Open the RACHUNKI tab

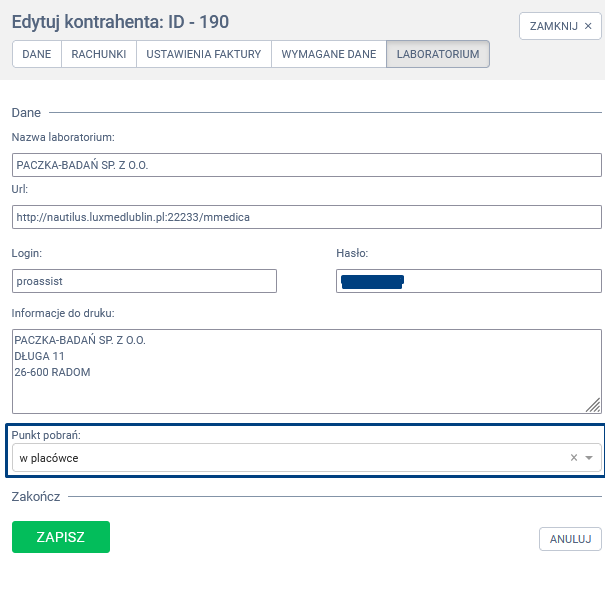coord(99,54)
